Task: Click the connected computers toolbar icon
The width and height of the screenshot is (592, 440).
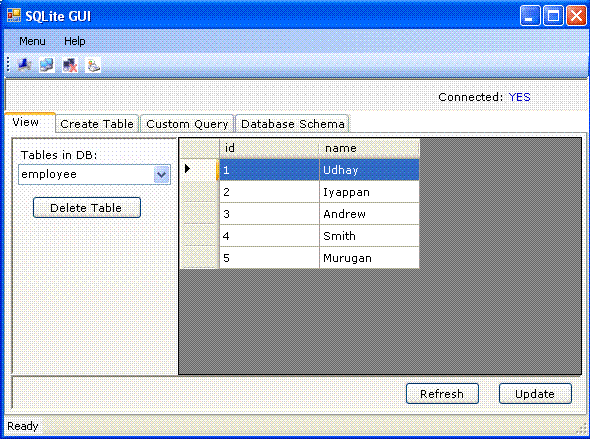Action: [47, 65]
